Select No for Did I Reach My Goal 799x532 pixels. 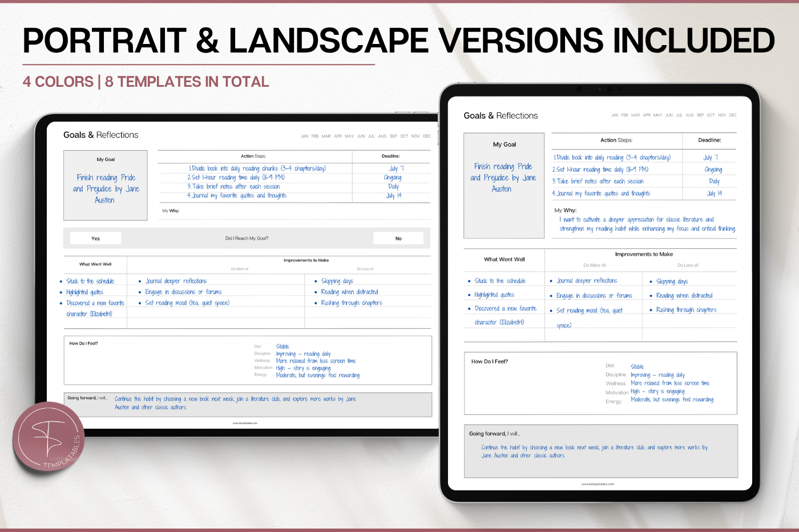coord(398,239)
